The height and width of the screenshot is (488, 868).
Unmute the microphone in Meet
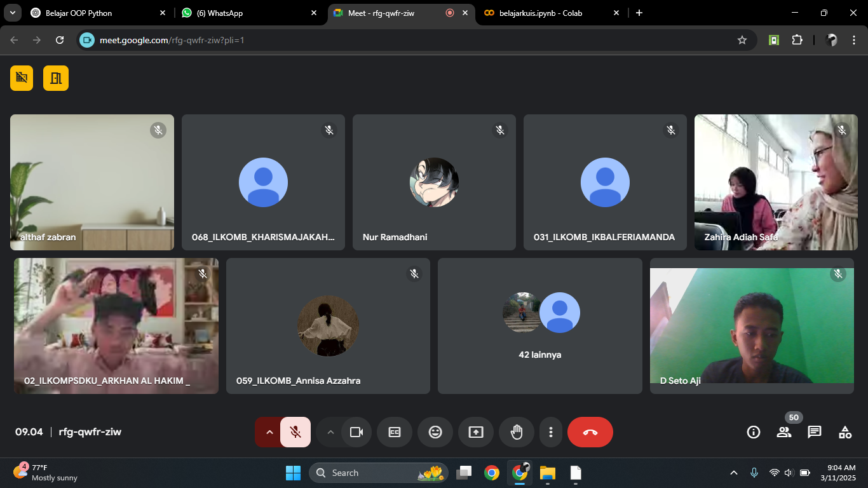(295, 432)
